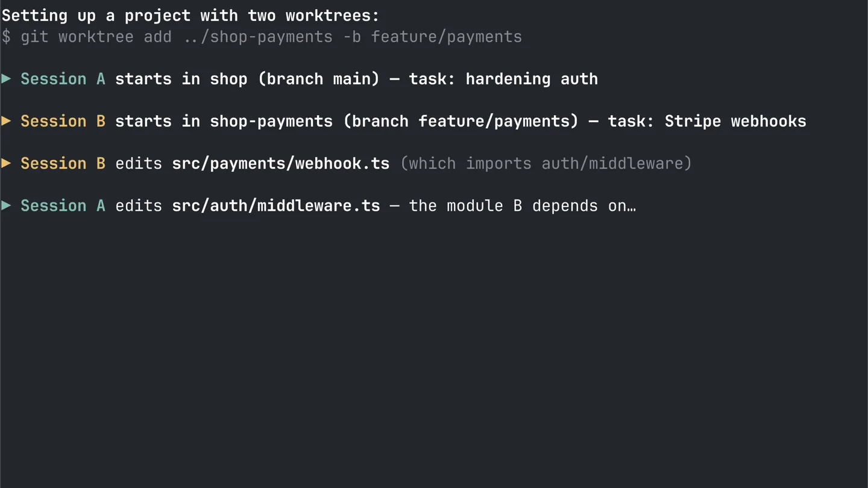Image resolution: width=868 pixels, height=488 pixels.
Task: Click the git worktree add command text
Action: [96, 37]
